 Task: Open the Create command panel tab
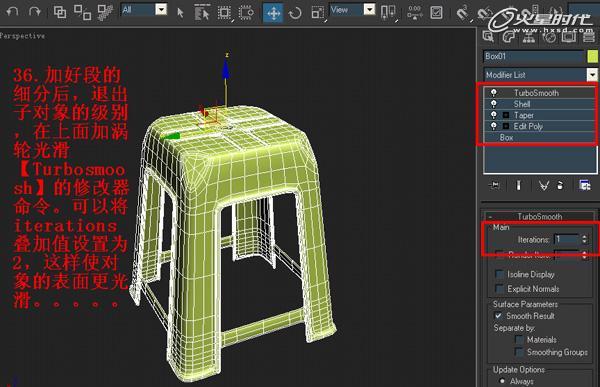coord(488,37)
